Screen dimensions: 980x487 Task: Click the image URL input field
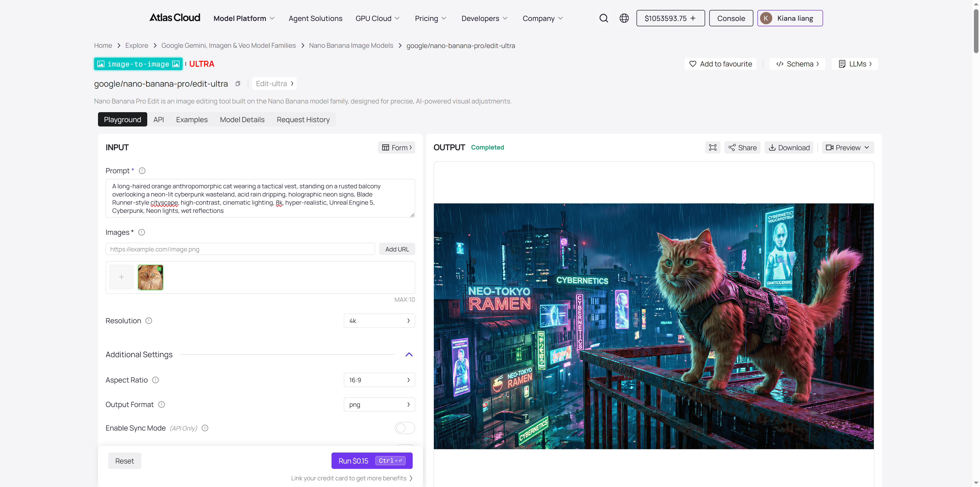(x=240, y=249)
